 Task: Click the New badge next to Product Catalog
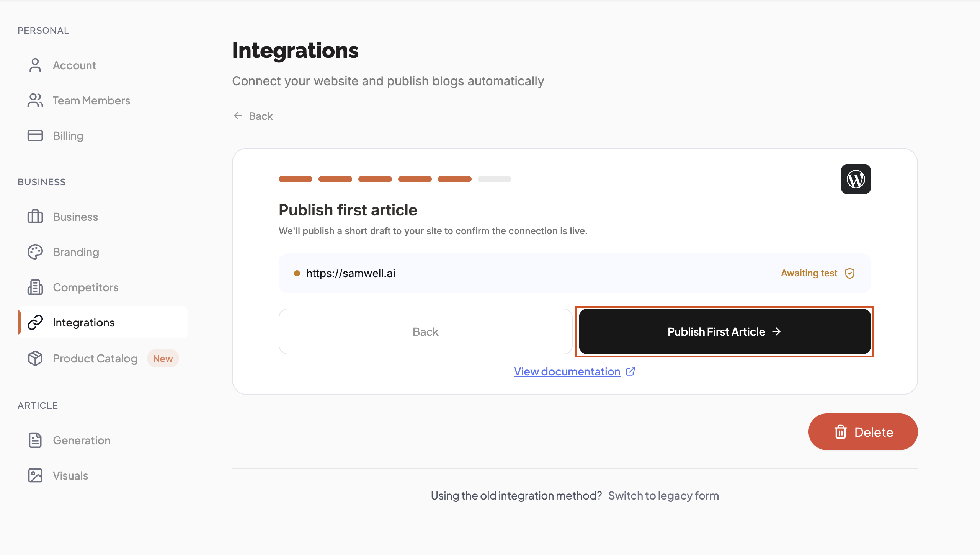coord(163,358)
